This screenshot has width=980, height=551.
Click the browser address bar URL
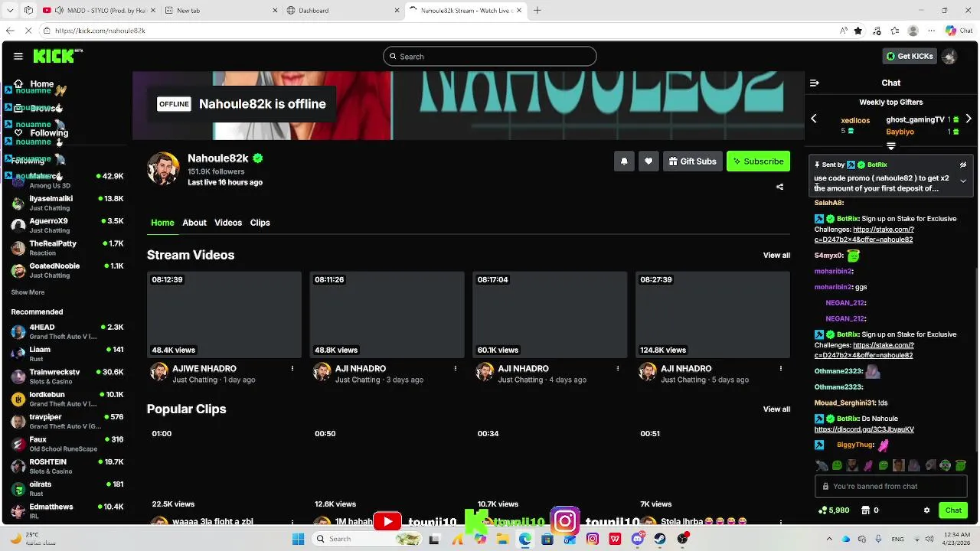pyautogui.click(x=100, y=31)
